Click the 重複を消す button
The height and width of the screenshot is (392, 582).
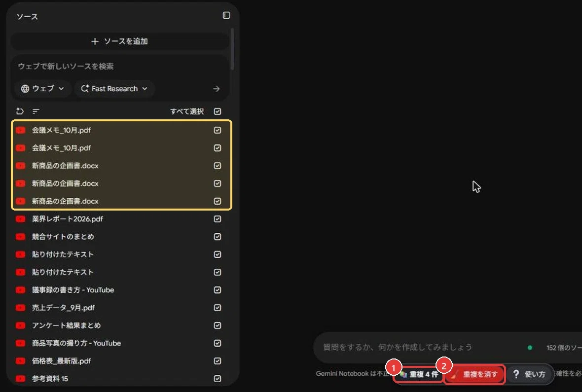(475, 374)
